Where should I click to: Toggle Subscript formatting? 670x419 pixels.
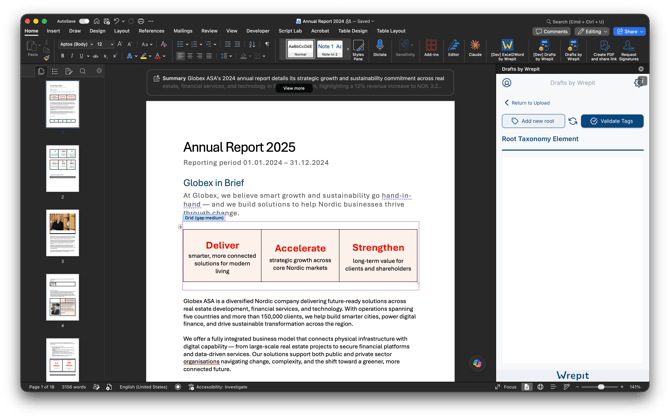106,56
